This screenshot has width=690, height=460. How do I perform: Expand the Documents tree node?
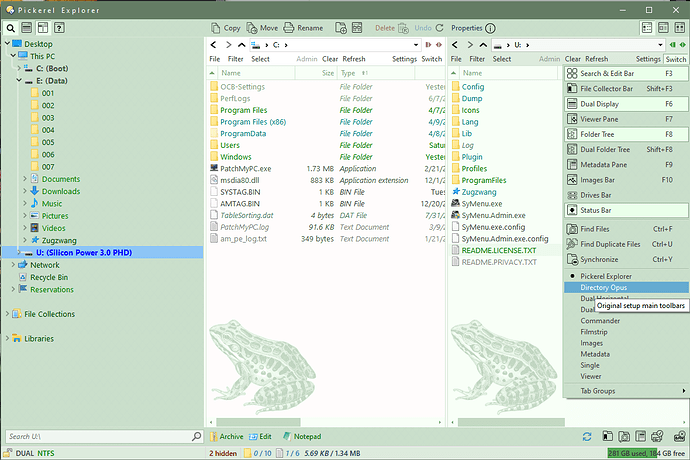pyautogui.click(x=25, y=179)
